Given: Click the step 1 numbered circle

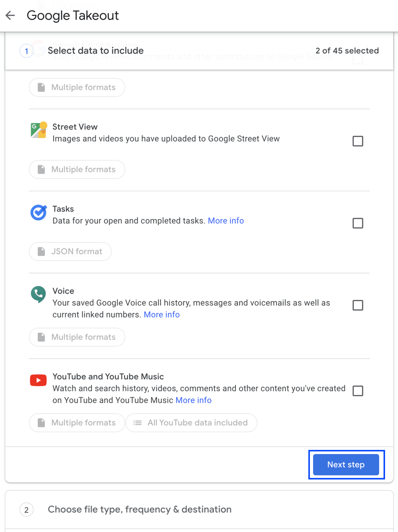Looking at the screenshot, I should pos(26,51).
